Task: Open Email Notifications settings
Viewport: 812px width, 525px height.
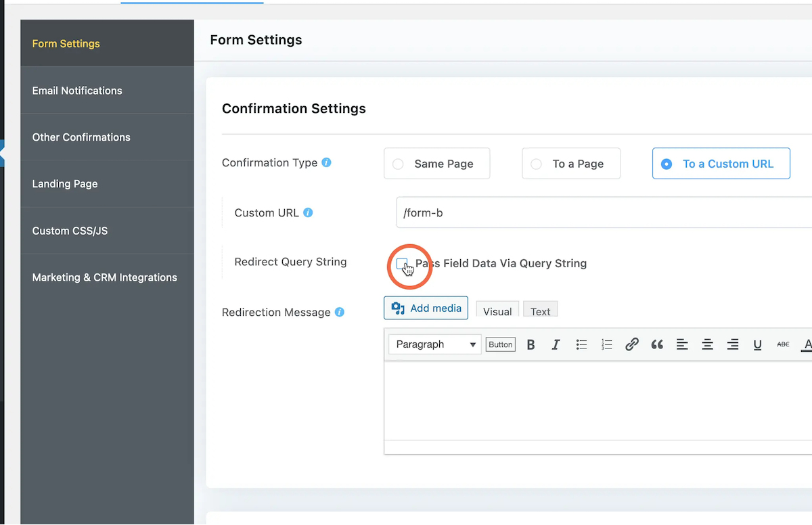Action: click(77, 90)
